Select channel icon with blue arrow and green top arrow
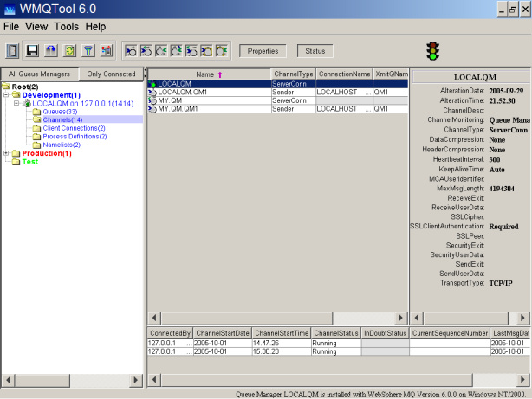 pos(146,51)
